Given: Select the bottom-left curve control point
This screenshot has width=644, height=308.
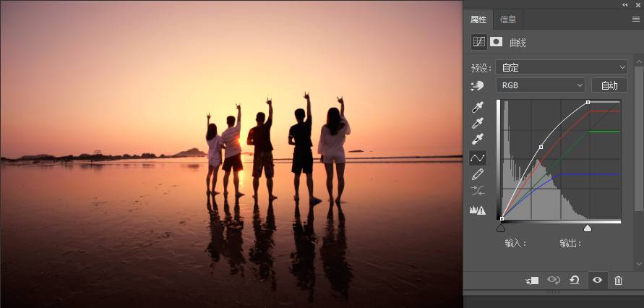Looking at the screenshot, I should [502, 218].
